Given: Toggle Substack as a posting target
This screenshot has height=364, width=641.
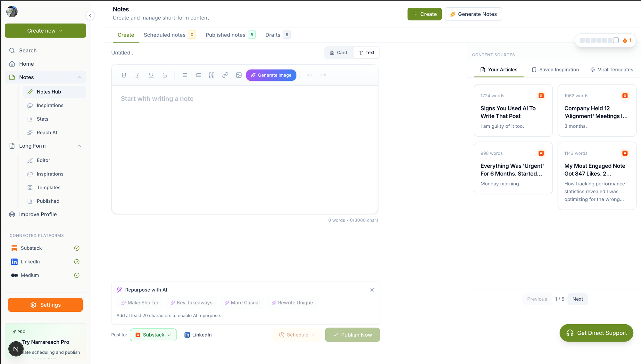Looking at the screenshot, I should pyautogui.click(x=153, y=335).
